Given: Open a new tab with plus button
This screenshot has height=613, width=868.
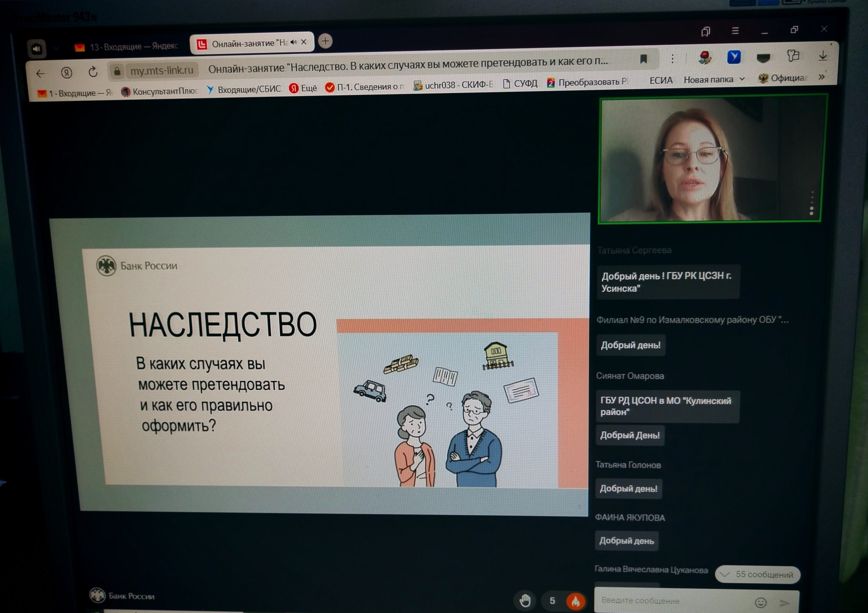Looking at the screenshot, I should (x=325, y=41).
